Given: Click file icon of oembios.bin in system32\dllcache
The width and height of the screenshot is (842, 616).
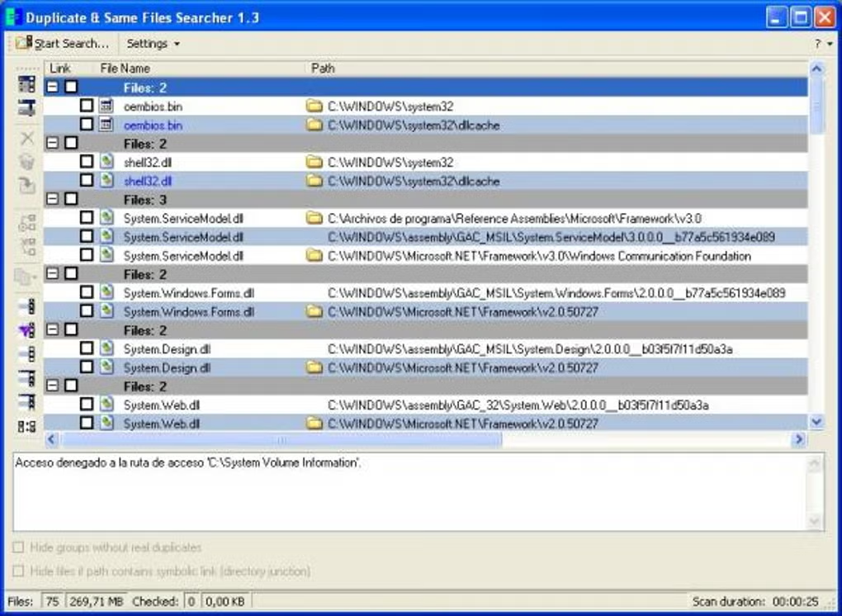Looking at the screenshot, I should [x=106, y=125].
